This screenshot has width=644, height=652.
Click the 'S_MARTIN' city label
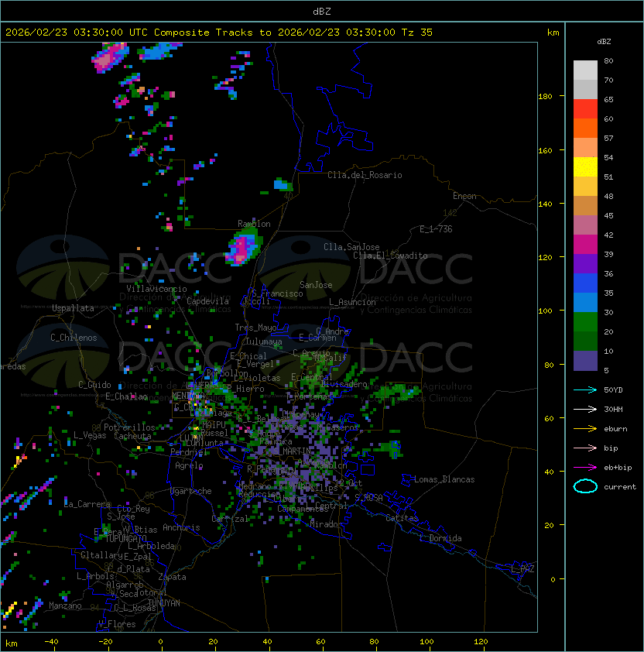292,451
